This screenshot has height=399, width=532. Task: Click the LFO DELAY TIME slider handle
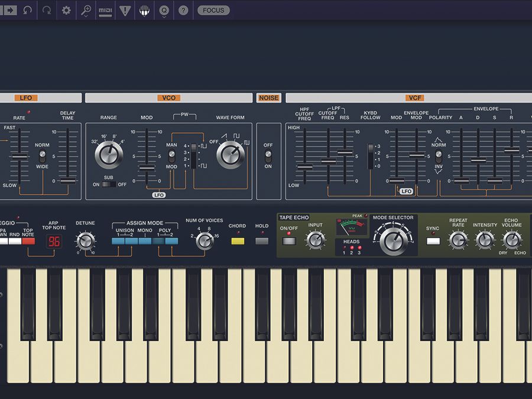point(68,181)
